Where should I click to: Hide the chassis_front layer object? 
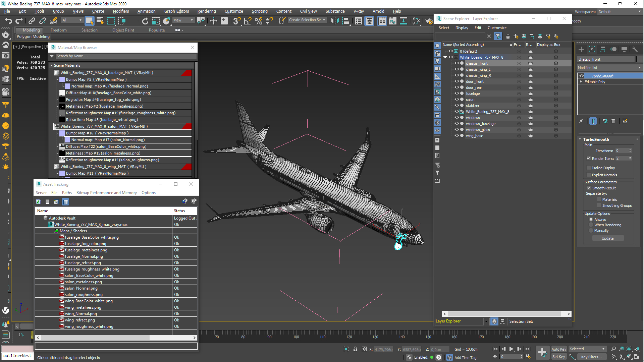pos(457,63)
